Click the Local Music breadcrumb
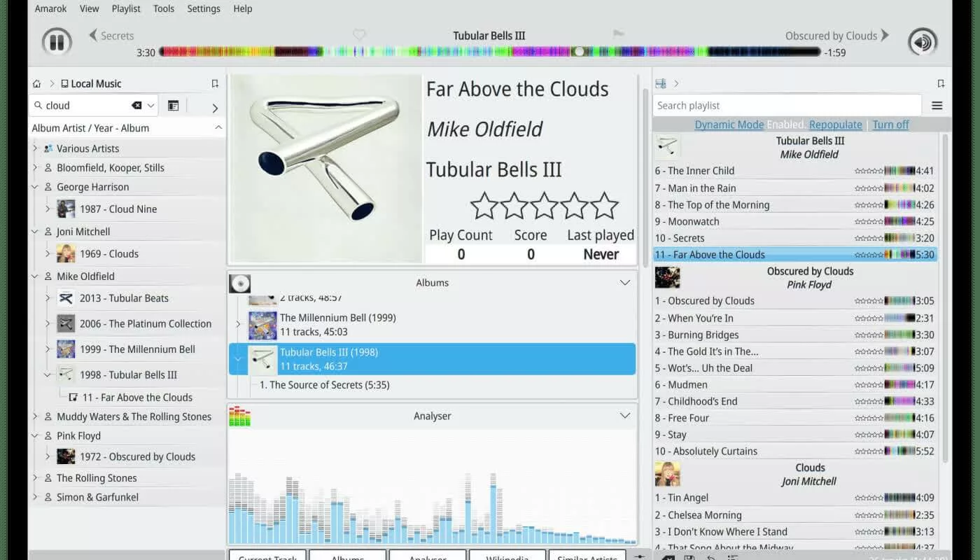Image resolution: width=980 pixels, height=560 pixels. click(x=91, y=83)
